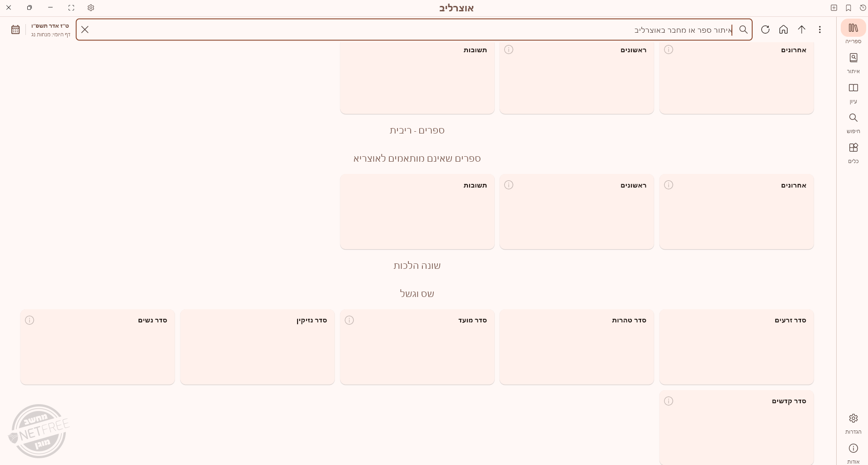Clear the search field with X
This screenshot has height=465, width=868.
85,30
